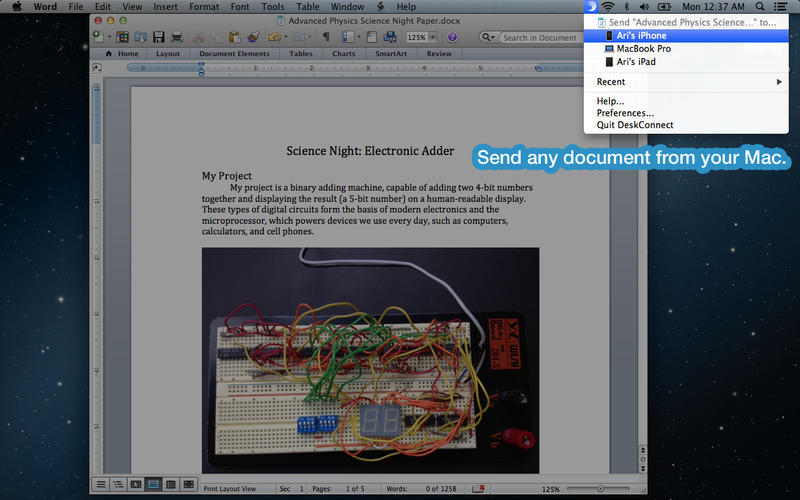Choose Quit DeskConnect
This screenshot has height=500, width=800.
pos(634,125)
